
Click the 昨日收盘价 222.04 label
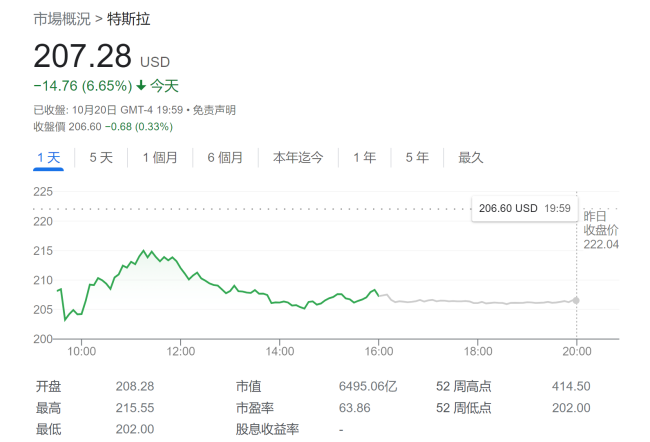[601, 230]
